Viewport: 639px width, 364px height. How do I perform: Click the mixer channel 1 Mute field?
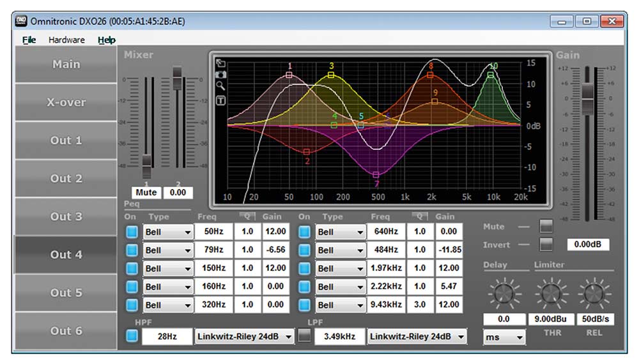146,193
